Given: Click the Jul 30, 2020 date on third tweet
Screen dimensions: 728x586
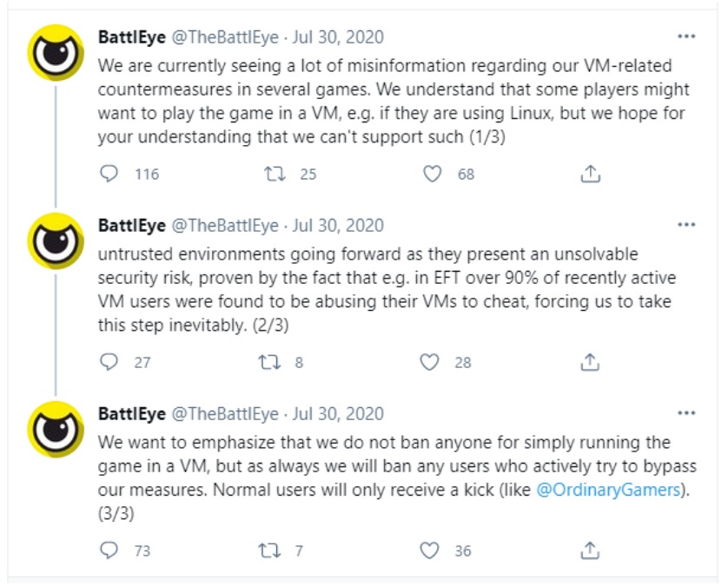Looking at the screenshot, I should point(337,414).
